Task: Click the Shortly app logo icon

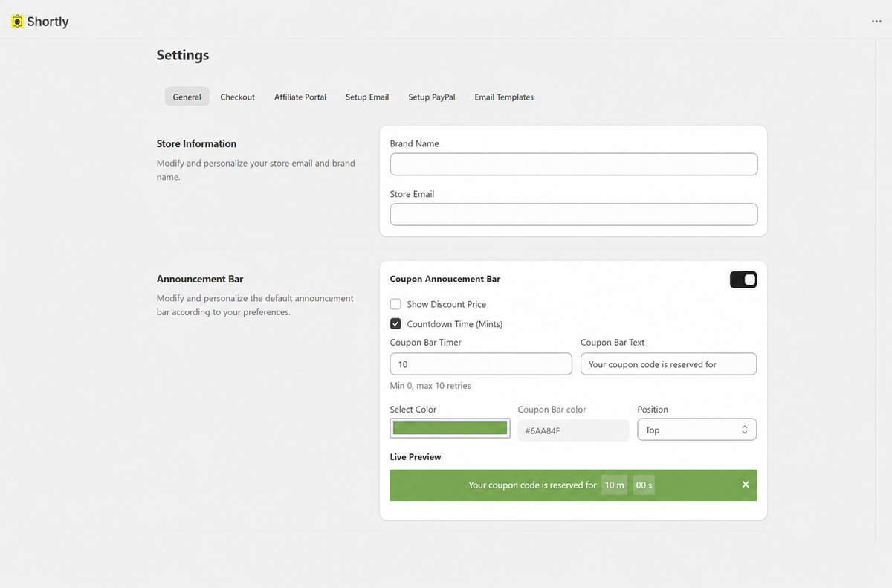Action: [17, 22]
